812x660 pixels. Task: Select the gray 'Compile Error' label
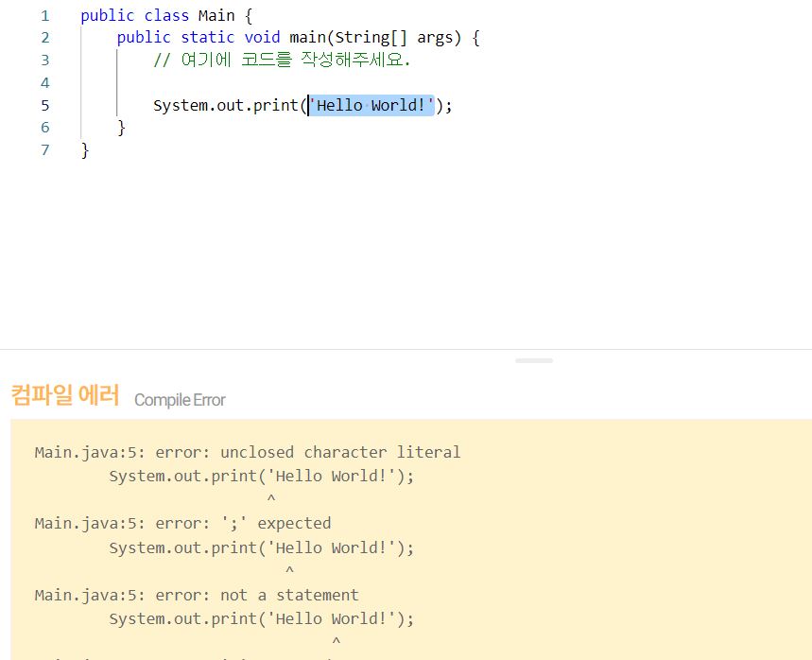point(180,400)
